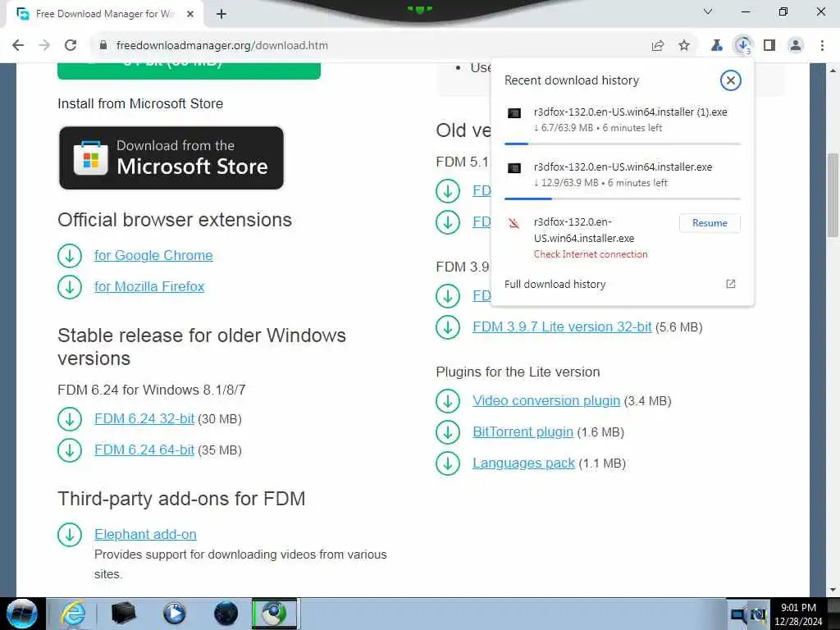Select the Free Download Manager browser tab
The height and width of the screenshot is (630, 840).
point(105,15)
